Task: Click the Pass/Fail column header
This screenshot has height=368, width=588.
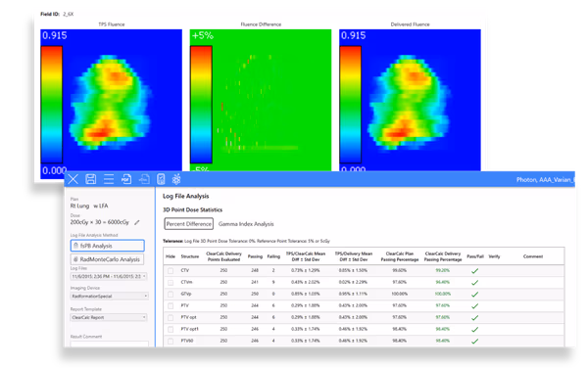Action: [x=475, y=256]
